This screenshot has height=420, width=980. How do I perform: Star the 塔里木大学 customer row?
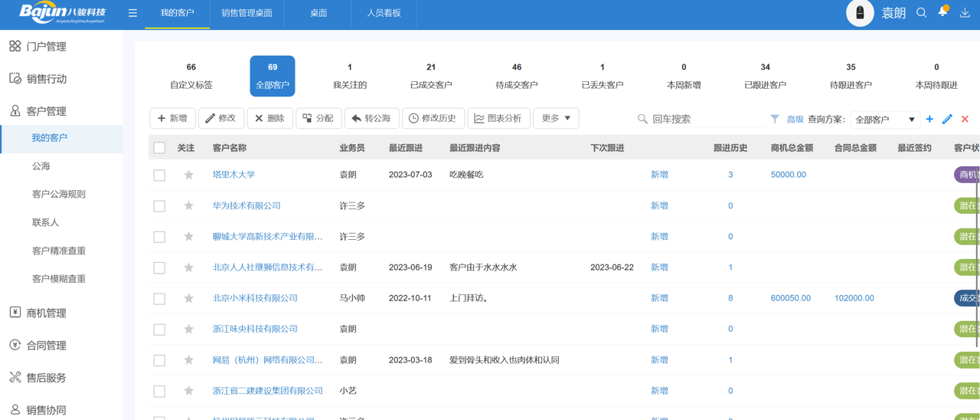(188, 175)
